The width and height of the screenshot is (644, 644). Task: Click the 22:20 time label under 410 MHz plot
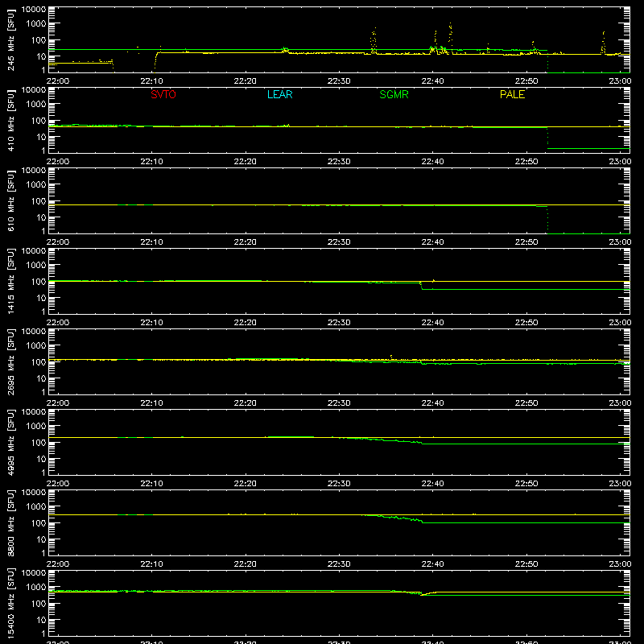[x=246, y=162]
